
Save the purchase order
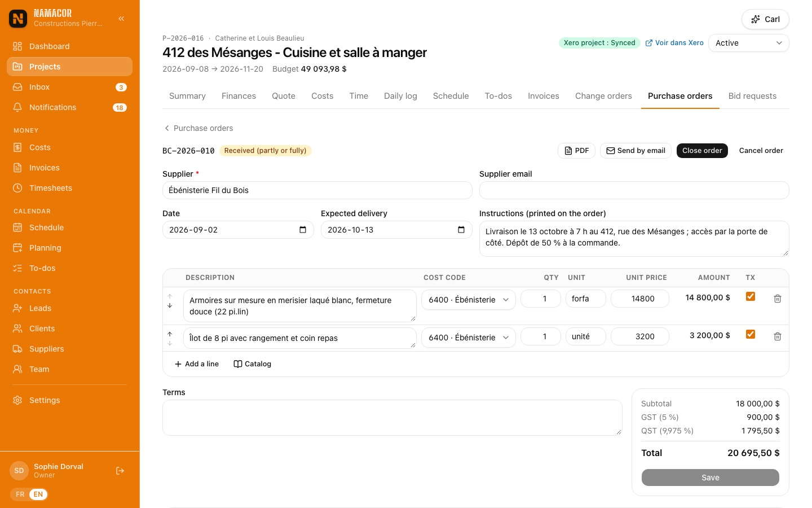pyautogui.click(x=710, y=478)
